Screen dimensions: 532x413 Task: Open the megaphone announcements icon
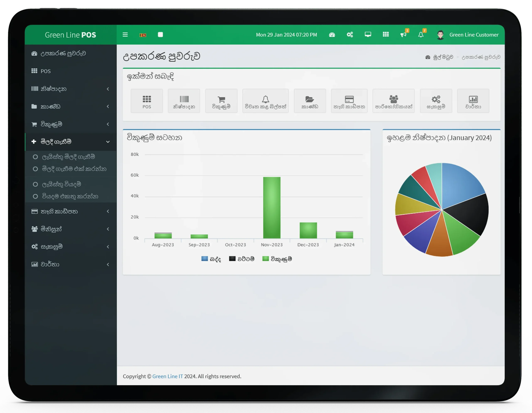[x=403, y=34]
